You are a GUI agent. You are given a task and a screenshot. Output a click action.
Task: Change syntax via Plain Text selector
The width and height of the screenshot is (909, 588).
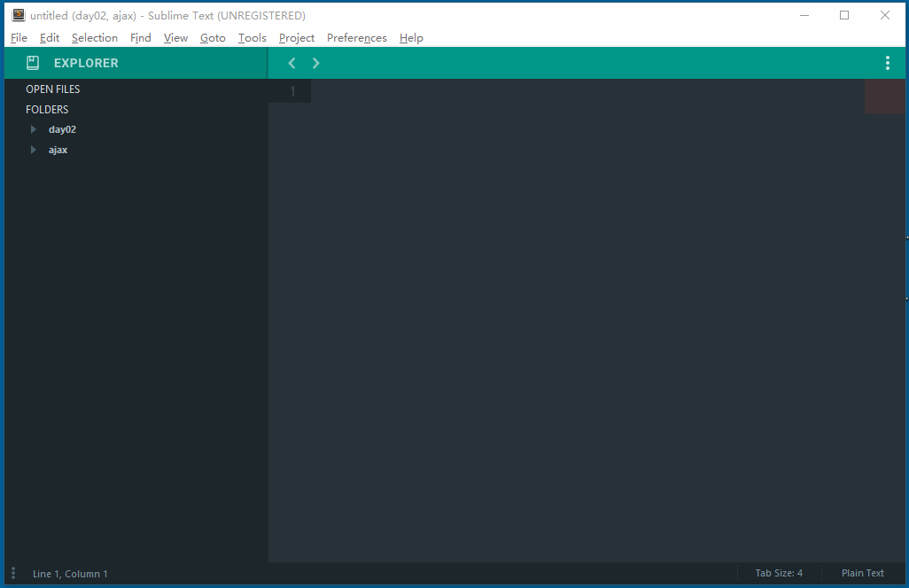click(x=862, y=573)
